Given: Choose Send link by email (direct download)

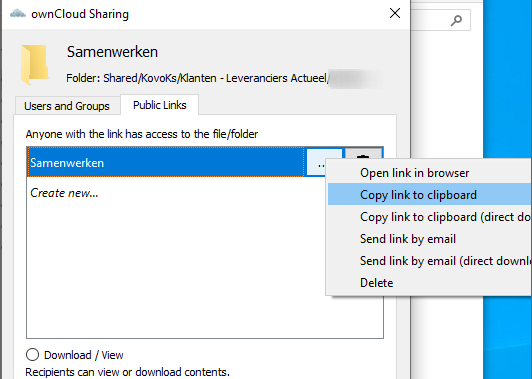Looking at the screenshot, I should [x=429, y=261].
